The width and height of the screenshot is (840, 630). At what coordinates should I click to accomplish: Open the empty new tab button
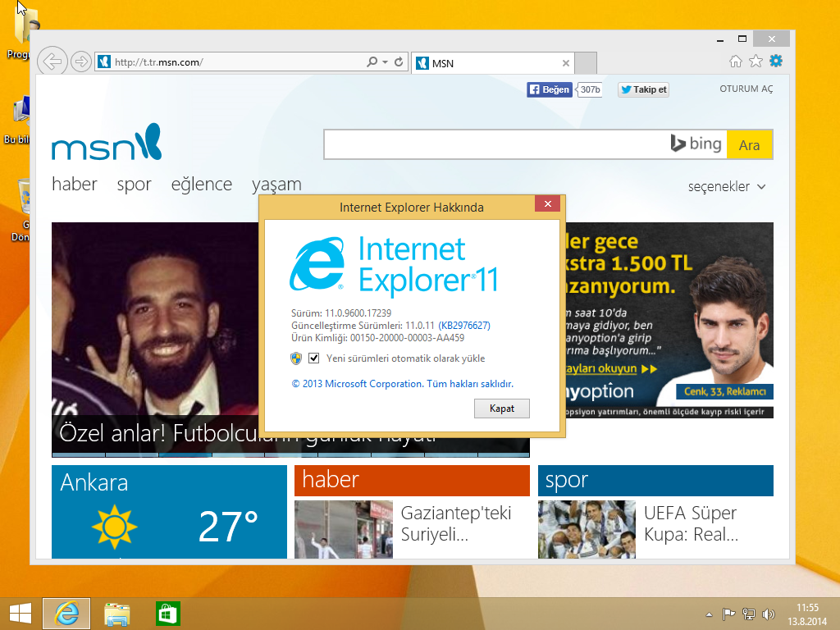[x=586, y=63]
